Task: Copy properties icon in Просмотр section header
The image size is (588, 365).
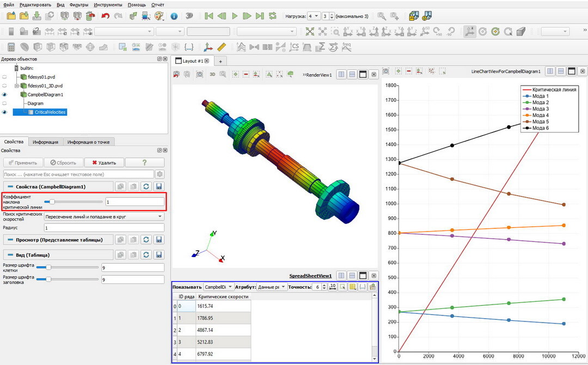Action: [120, 239]
